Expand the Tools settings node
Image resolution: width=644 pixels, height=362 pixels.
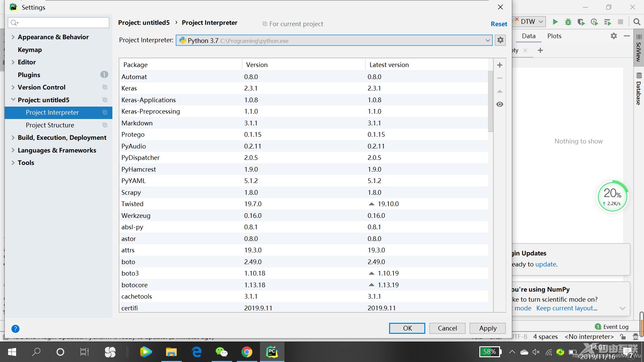click(x=13, y=163)
